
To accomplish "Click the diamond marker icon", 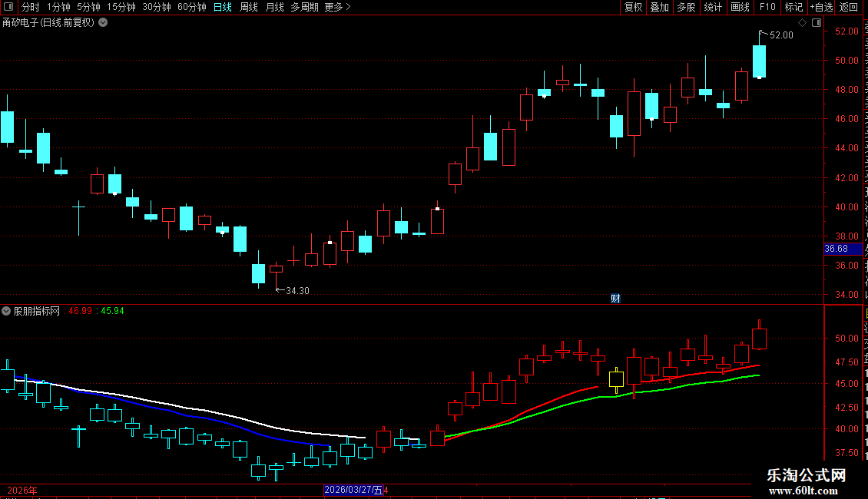I will point(802,23).
